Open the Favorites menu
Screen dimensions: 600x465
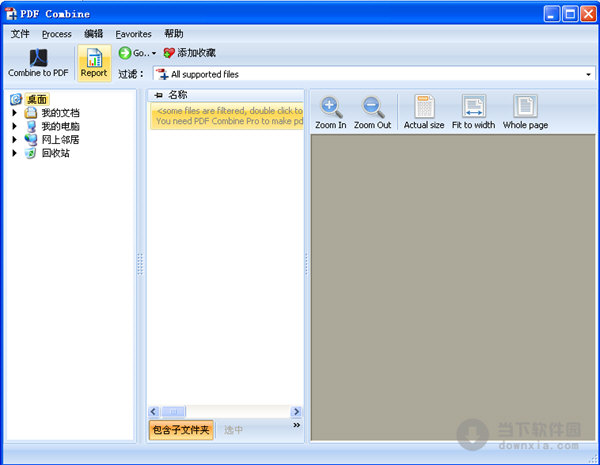[133, 34]
